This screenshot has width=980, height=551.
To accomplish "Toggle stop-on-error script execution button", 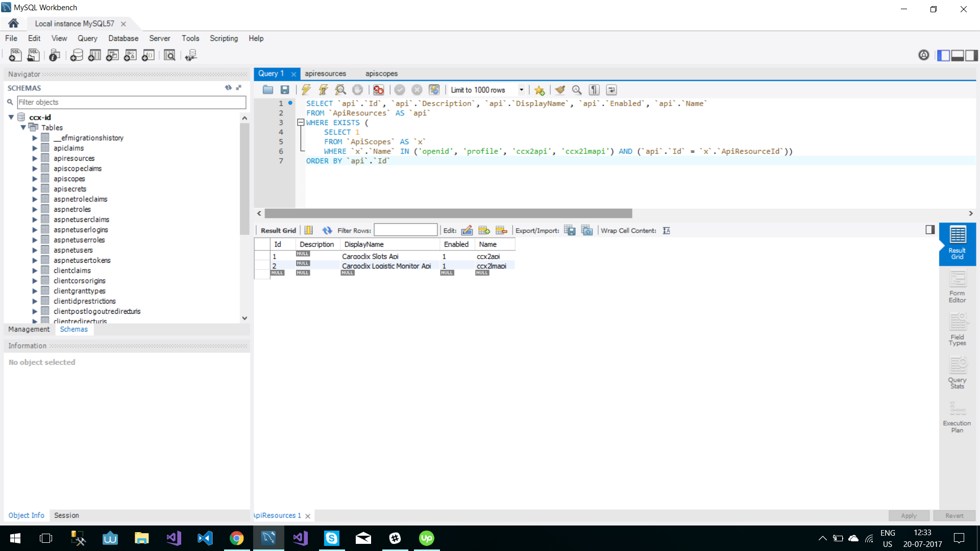I will click(x=378, y=90).
